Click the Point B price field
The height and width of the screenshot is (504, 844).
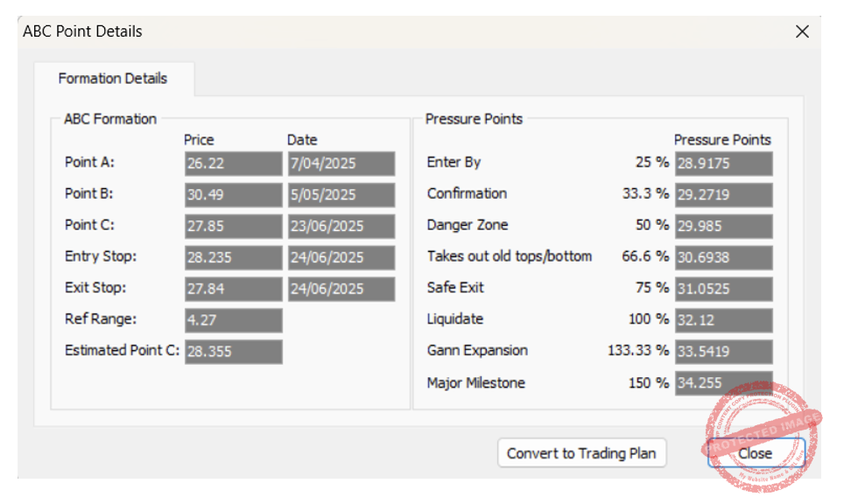(x=233, y=195)
